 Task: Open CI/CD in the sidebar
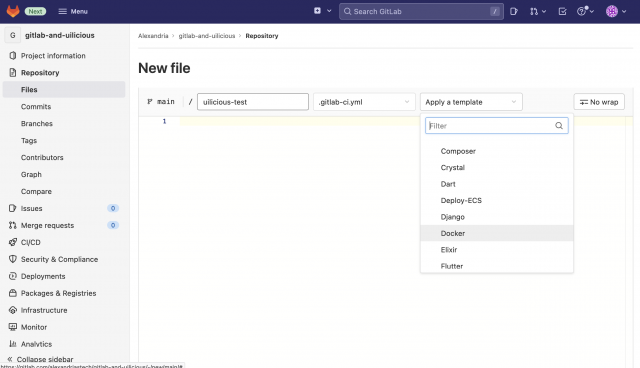coord(31,242)
